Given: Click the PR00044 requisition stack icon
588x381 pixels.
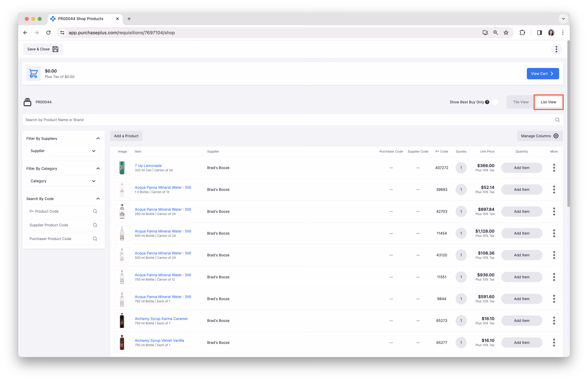Looking at the screenshot, I should tap(27, 102).
